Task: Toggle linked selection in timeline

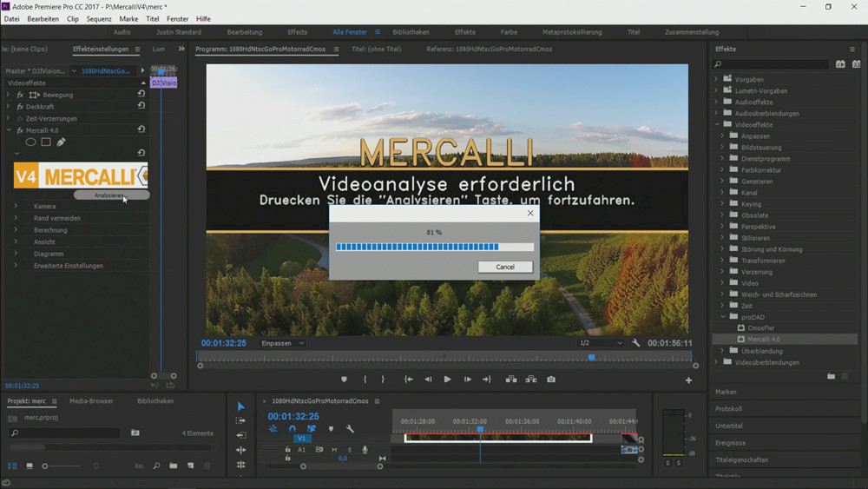Action: [x=311, y=429]
